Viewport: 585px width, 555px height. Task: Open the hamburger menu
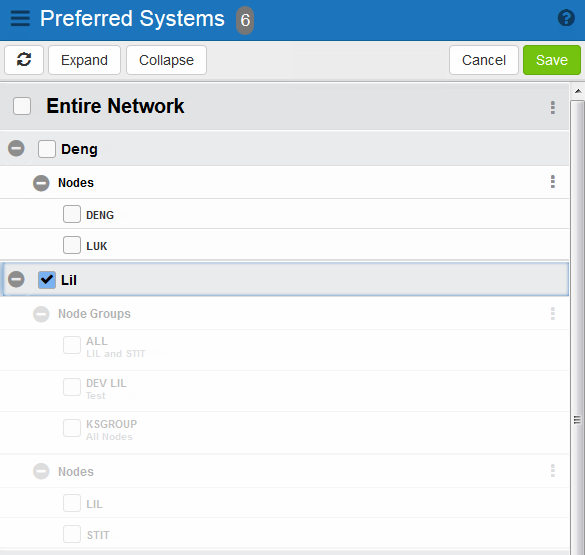[20, 18]
